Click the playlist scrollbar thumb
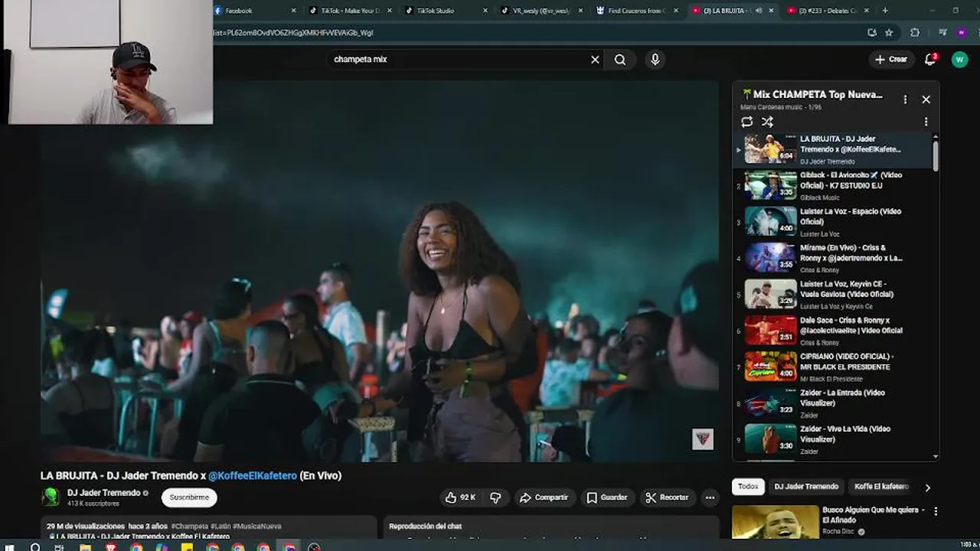This screenshot has height=551, width=980. [x=936, y=155]
